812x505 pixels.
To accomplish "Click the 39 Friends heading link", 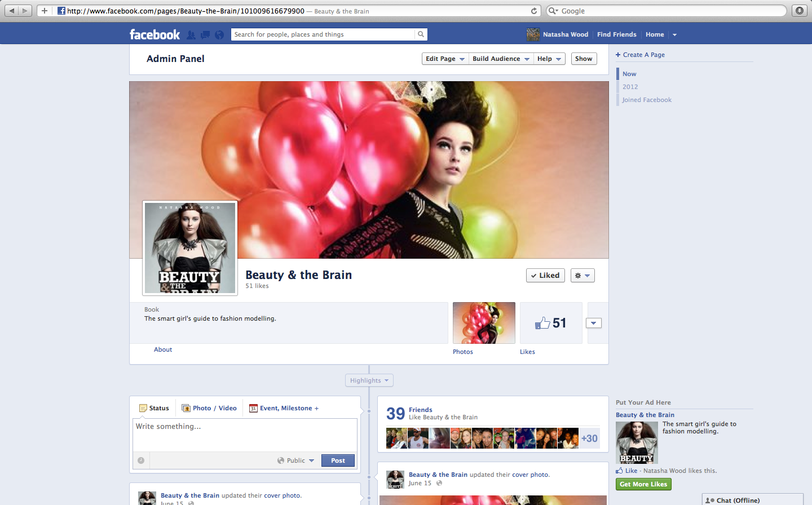I will [x=421, y=410].
